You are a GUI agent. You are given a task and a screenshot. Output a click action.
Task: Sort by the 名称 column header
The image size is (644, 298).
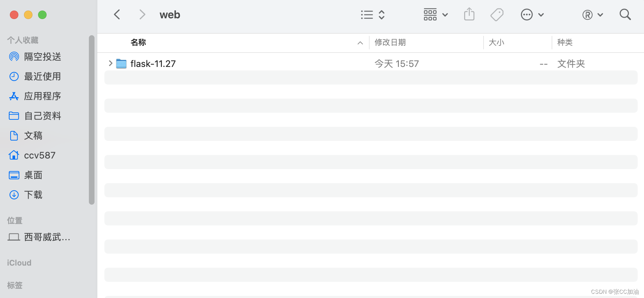(138, 42)
